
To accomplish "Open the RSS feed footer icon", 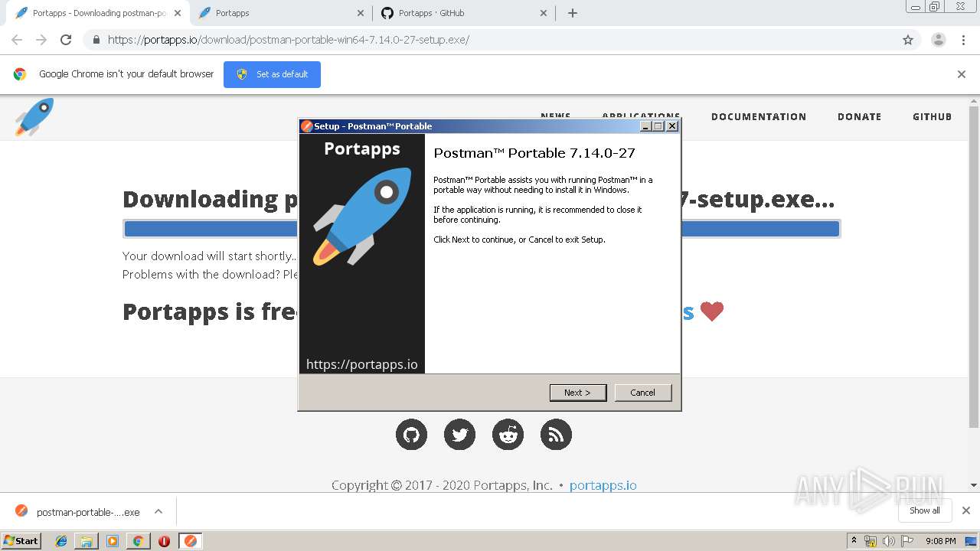I will (x=556, y=435).
